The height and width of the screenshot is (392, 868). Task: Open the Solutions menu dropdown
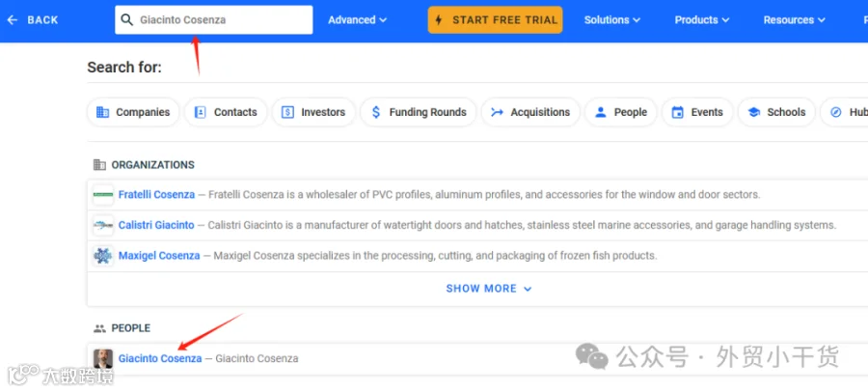point(611,20)
